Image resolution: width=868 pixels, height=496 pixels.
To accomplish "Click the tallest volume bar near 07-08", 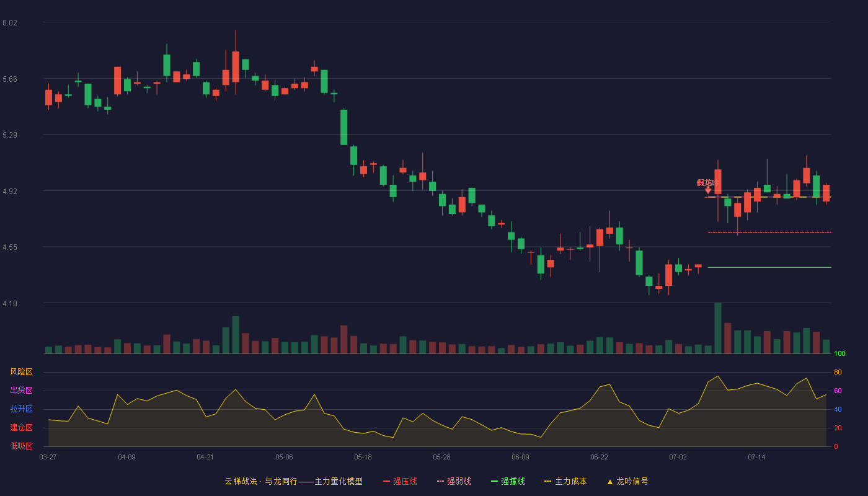I will click(x=718, y=328).
